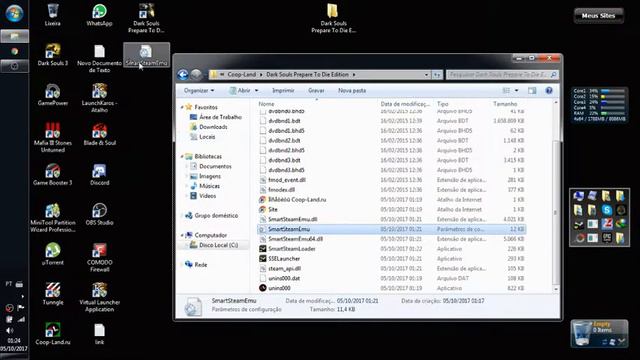Open LaunchKaros Atalho desktop shortcut
The height and width of the screenshot is (360, 640).
(x=99, y=98)
